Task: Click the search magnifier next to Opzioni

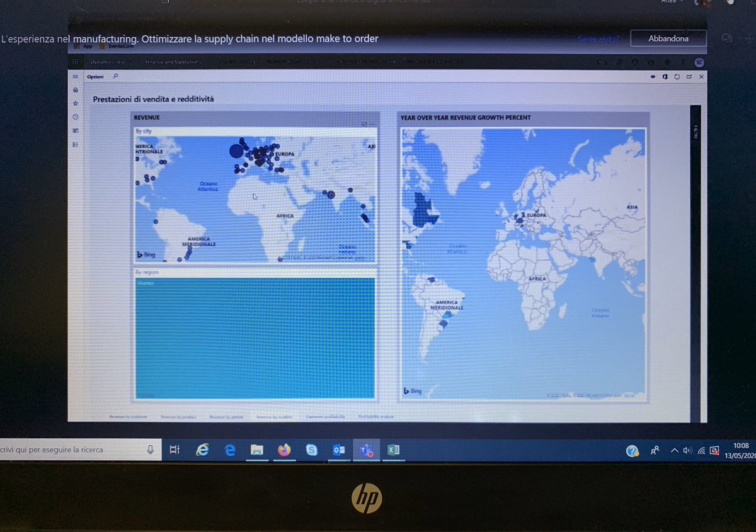Action: (115, 76)
